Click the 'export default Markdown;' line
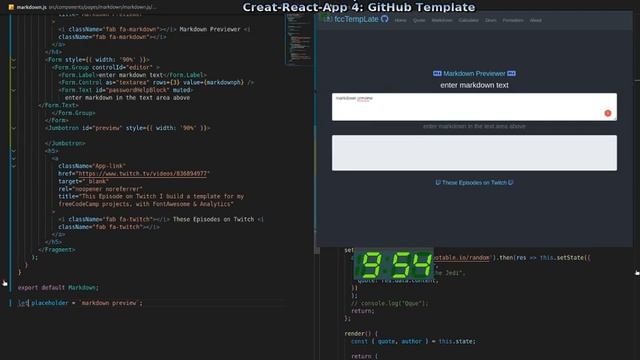The width and height of the screenshot is (640, 360). pyautogui.click(x=58, y=288)
